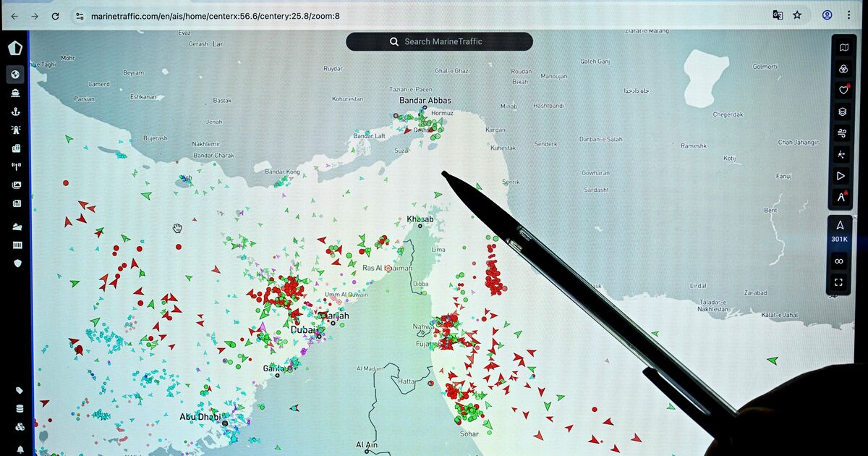
Task: Open the map type icon
Action: (843, 48)
